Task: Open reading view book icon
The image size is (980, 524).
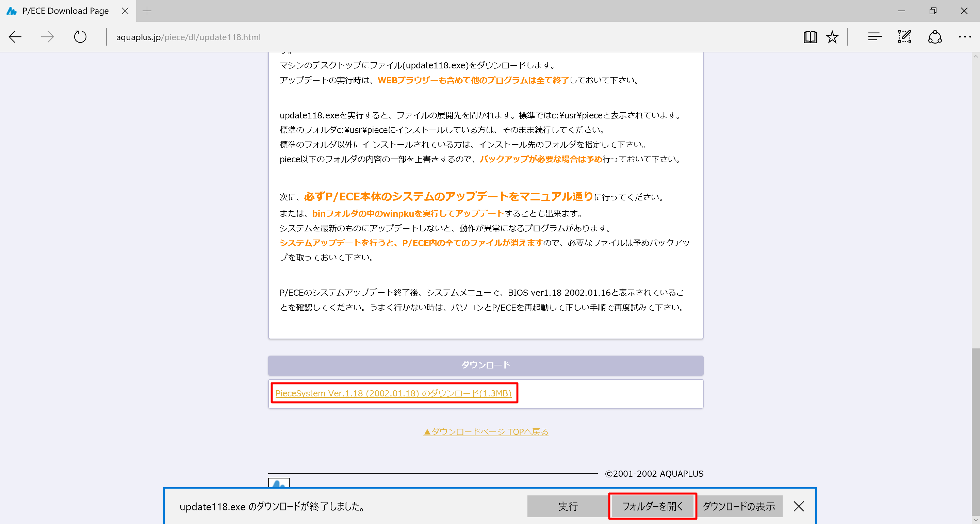Action: [x=810, y=37]
